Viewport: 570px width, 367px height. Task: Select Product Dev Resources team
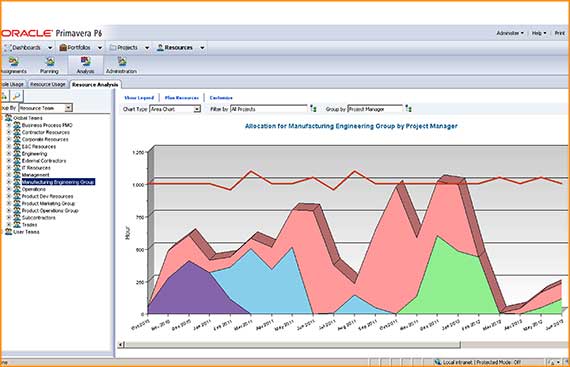tap(47, 196)
